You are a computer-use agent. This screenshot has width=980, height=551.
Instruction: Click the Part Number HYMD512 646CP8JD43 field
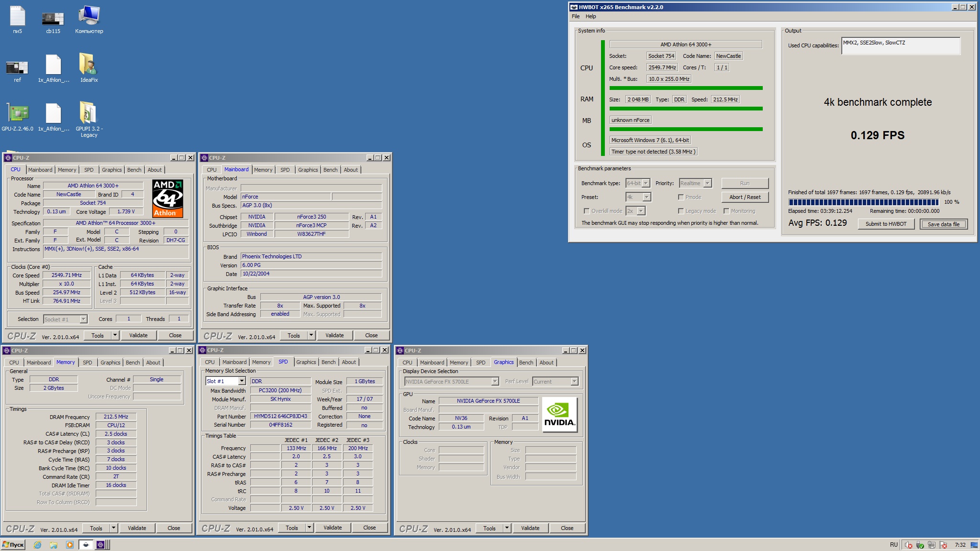click(280, 416)
